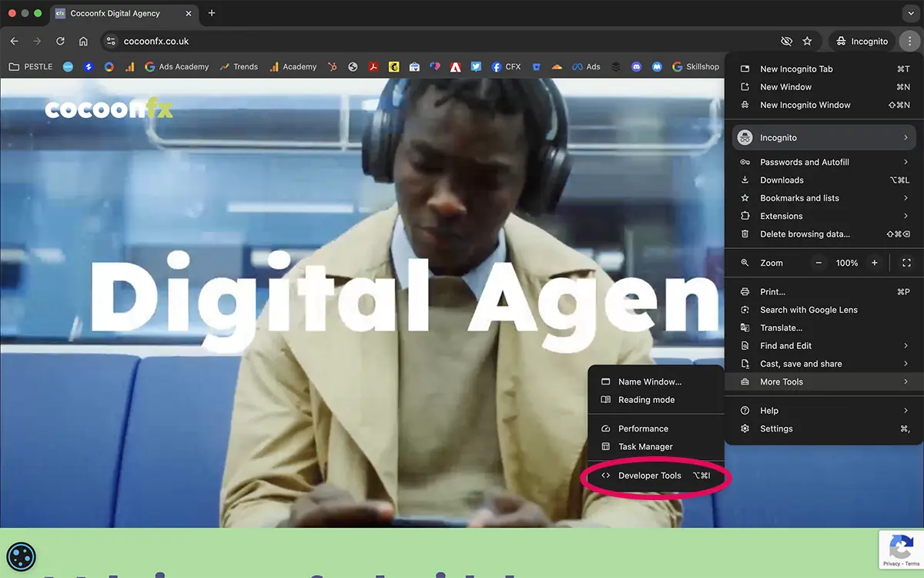
Task: Select Developer Tools from the menu
Action: [x=651, y=476]
